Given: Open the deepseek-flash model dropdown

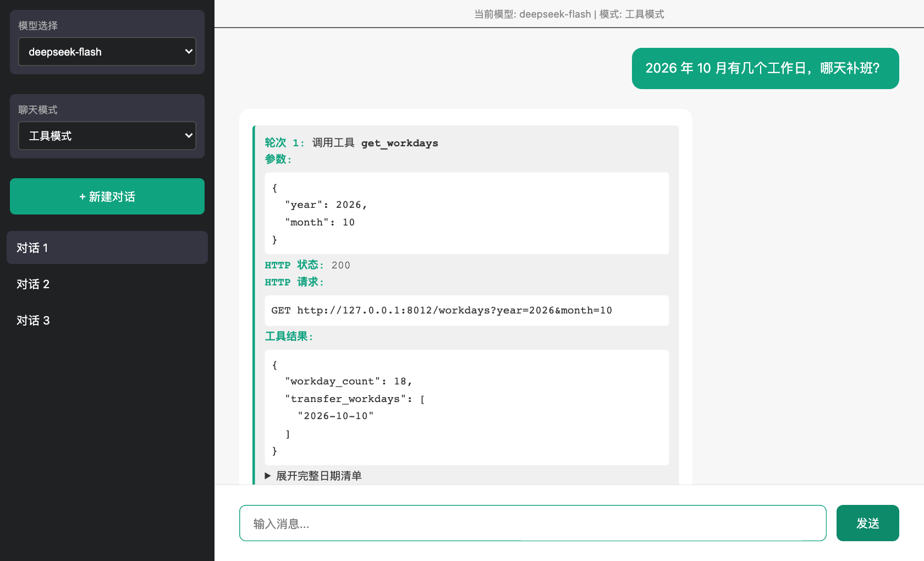Looking at the screenshot, I should (107, 52).
